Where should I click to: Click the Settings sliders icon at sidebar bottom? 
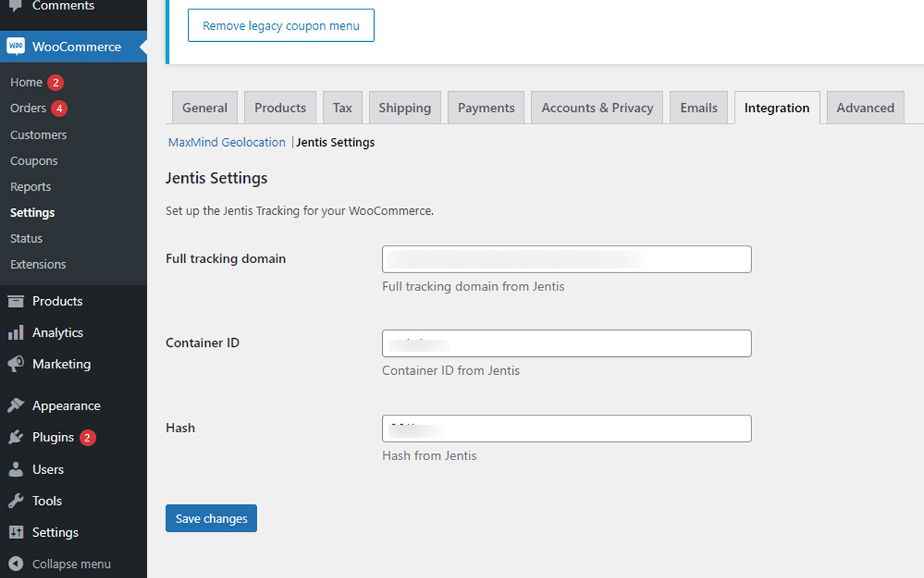click(x=16, y=532)
